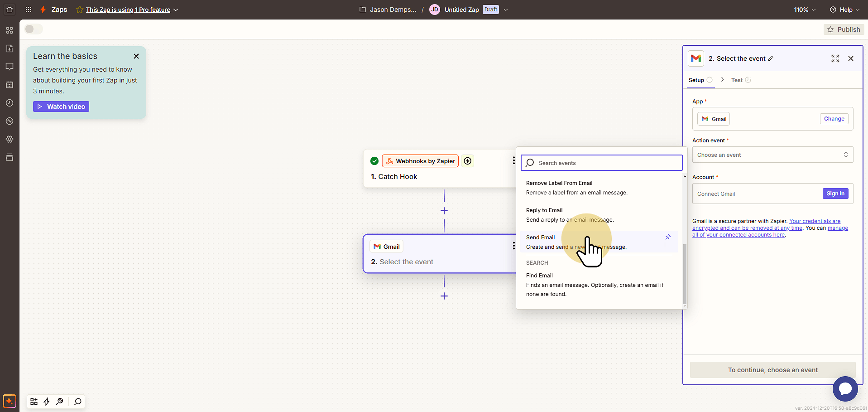The image size is (868, 412).
Task: Click the Sign in button for Gmail
Action: [x=835, y=194]
